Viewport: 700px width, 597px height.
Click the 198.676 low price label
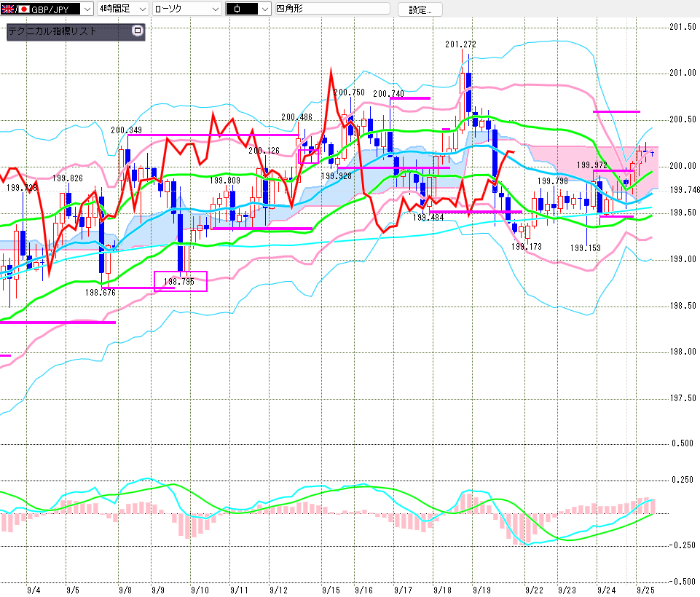point(100,293)
